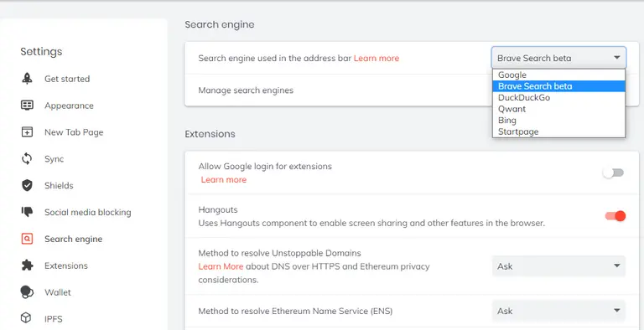
Task: Click the Shields checkmark icon
Action: coord(27,186)
